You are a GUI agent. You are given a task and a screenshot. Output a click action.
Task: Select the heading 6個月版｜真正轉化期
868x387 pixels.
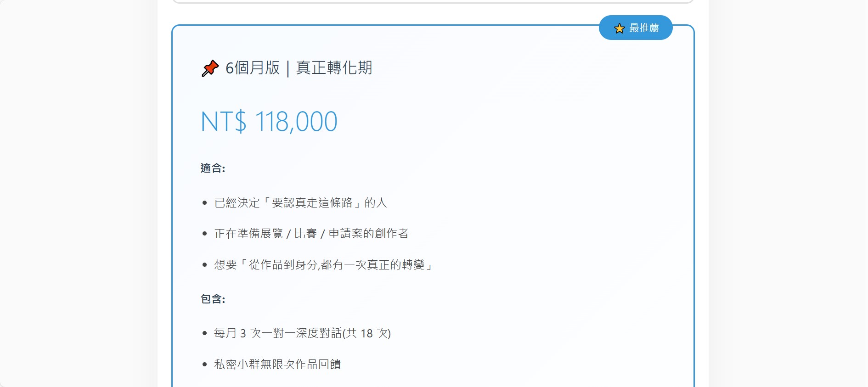(x=299, y=68)
